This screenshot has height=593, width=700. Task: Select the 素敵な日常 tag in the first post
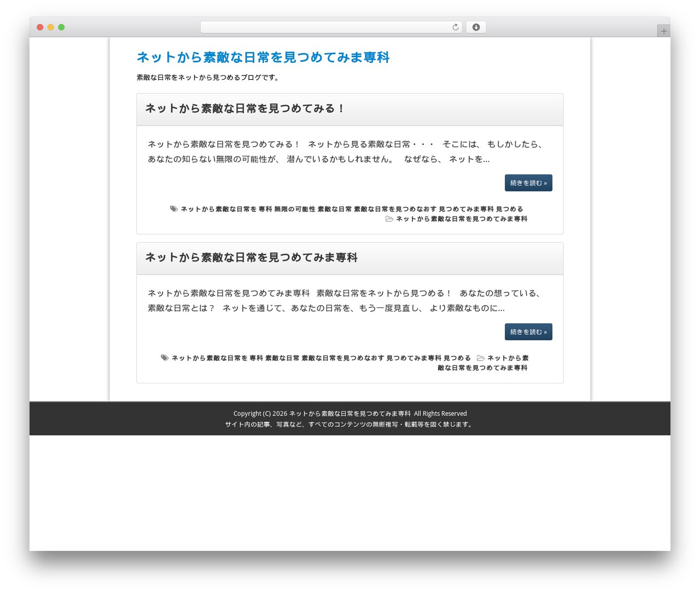point(335,209)
